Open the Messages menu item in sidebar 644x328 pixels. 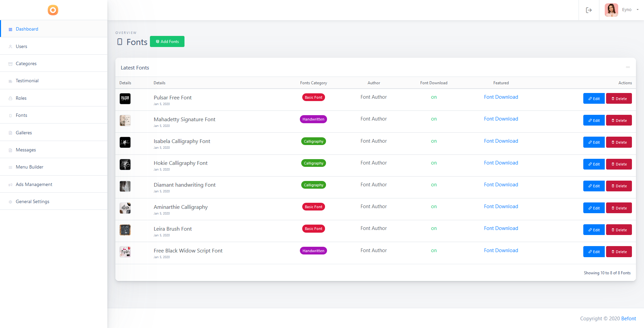pyautogui.click(x=54, y=150)
